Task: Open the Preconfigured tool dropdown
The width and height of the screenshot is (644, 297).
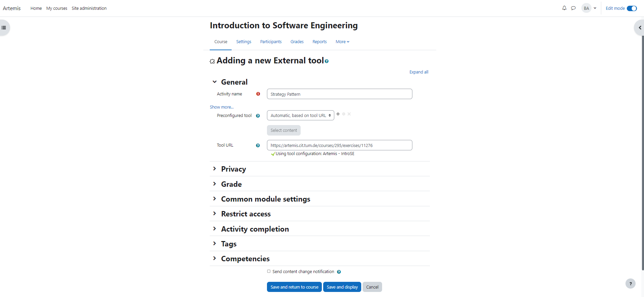Action: (300, 115)
